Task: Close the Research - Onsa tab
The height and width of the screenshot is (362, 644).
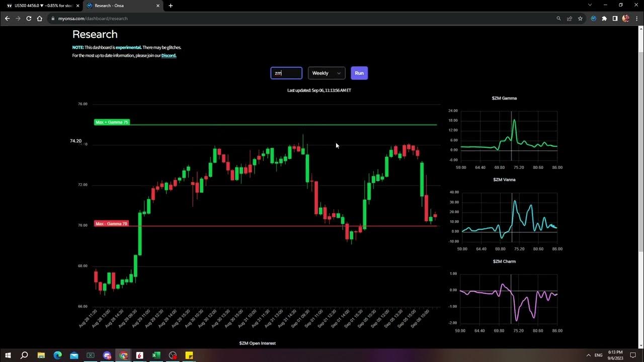Action: 158,6
